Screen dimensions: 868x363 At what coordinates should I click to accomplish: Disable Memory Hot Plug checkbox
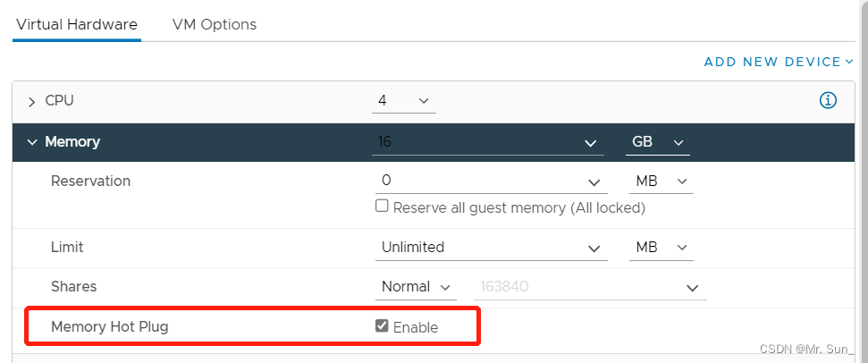point(383,326)
